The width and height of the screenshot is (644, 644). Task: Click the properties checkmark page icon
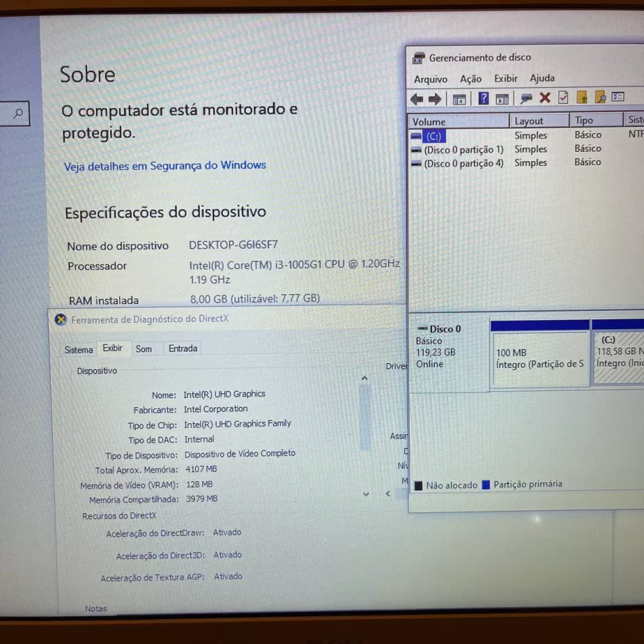563,98
